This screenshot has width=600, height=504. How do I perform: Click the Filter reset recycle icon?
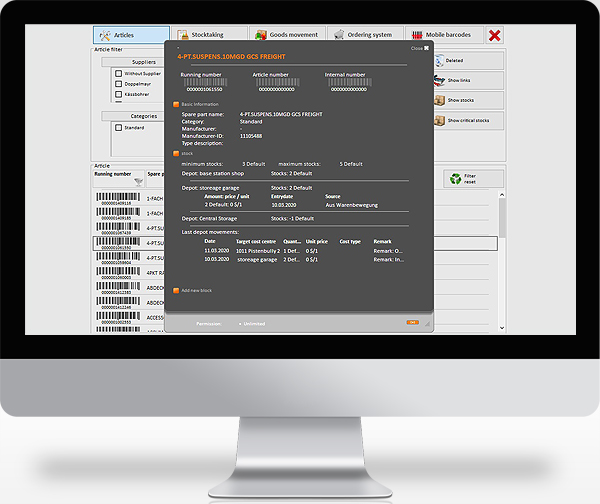[456, 179]
